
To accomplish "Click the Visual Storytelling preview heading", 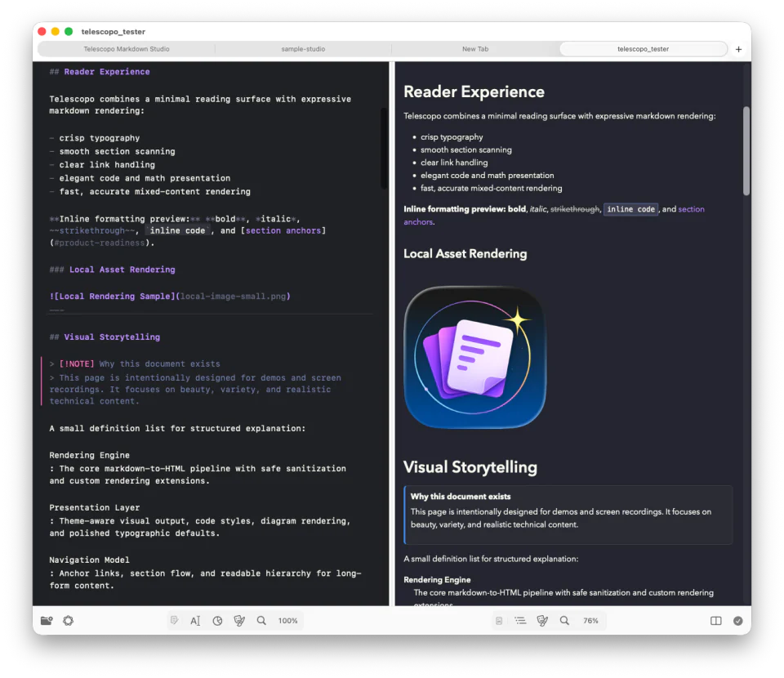I will pos(470,467).
